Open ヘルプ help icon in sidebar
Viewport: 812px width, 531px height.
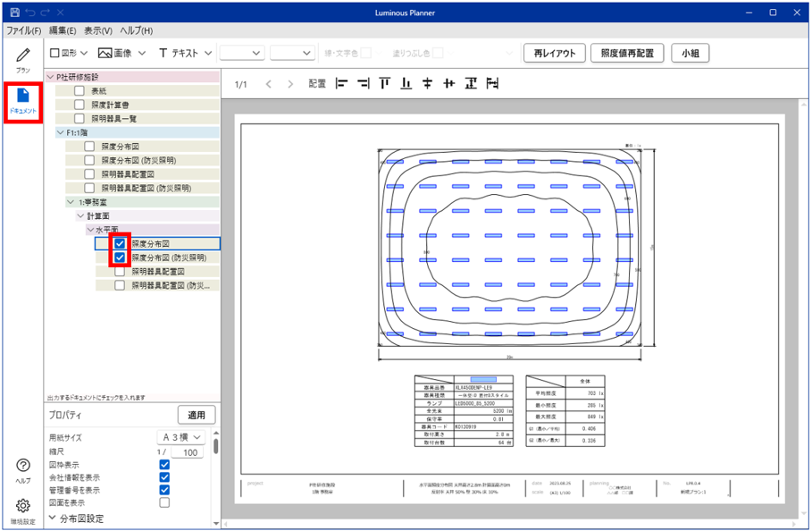[23, 470]
